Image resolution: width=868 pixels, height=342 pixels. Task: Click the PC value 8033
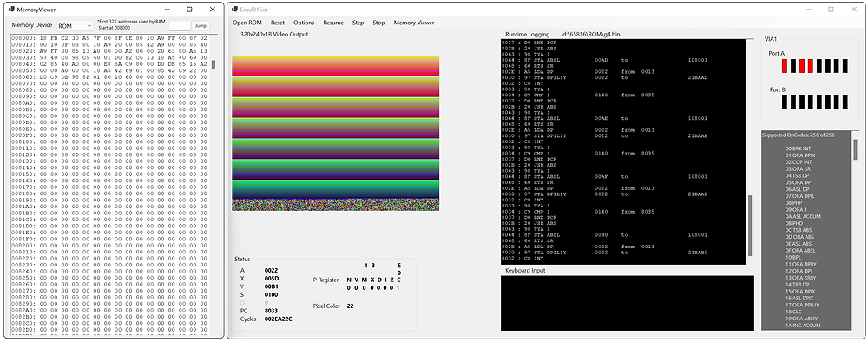click(x=271, y=311)
